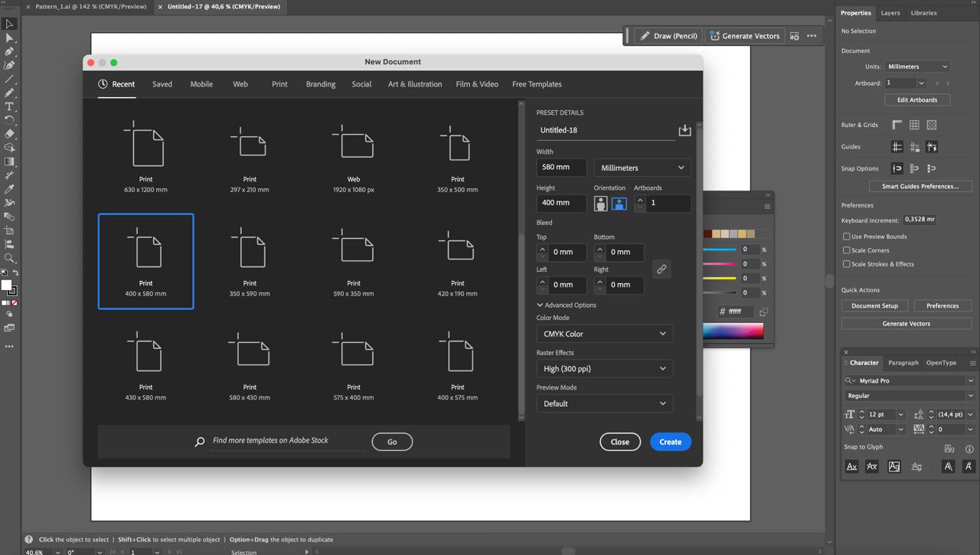Choose landscape orientation icon
This screenshot has height=555, width=980.
[619, 204]
